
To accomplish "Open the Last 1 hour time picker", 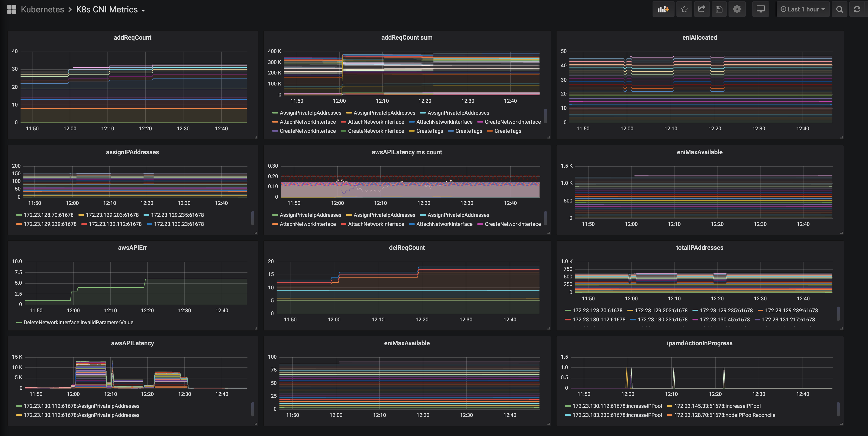I will (x=803, y=10).
